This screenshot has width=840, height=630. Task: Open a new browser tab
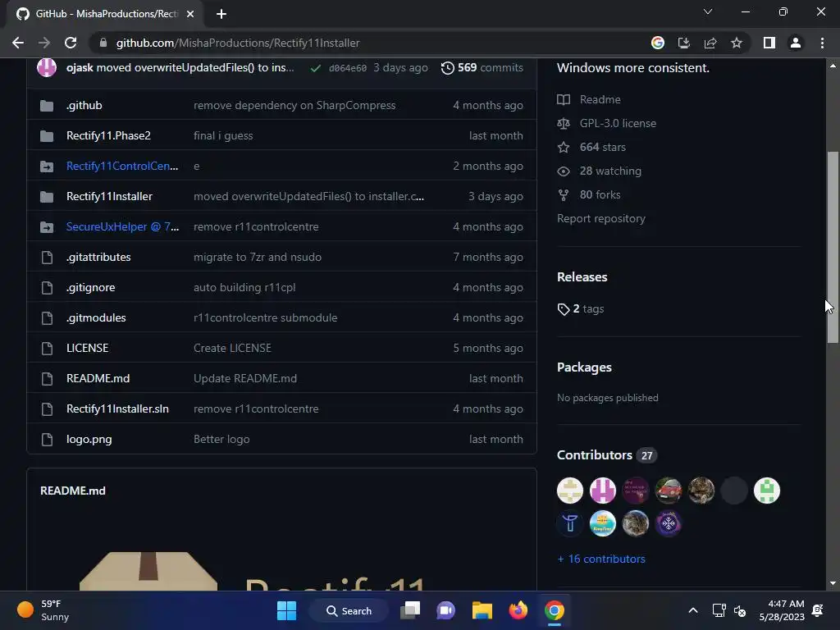coord(221,14)
